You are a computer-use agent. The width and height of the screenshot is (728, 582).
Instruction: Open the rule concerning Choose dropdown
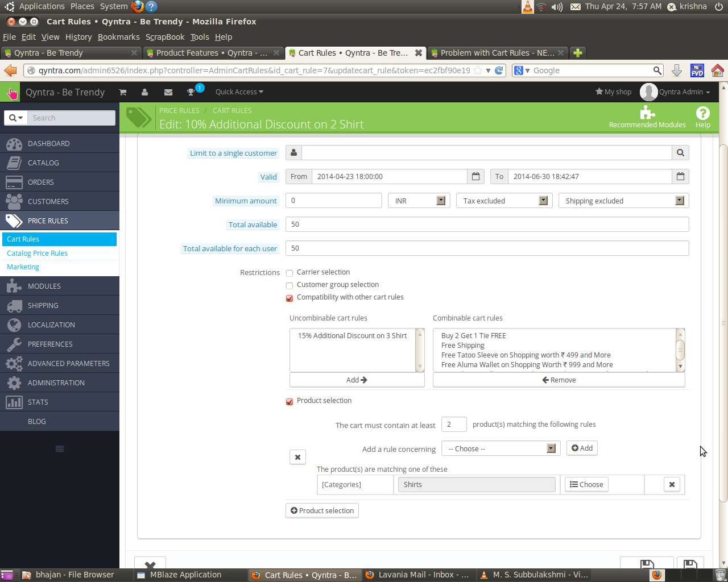coord(501,448)
